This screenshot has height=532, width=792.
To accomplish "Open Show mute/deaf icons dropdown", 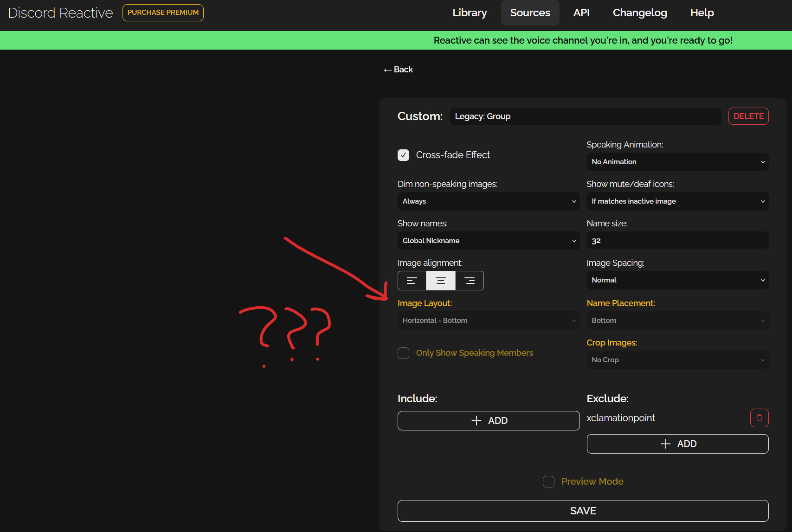I will click(677, 201).
